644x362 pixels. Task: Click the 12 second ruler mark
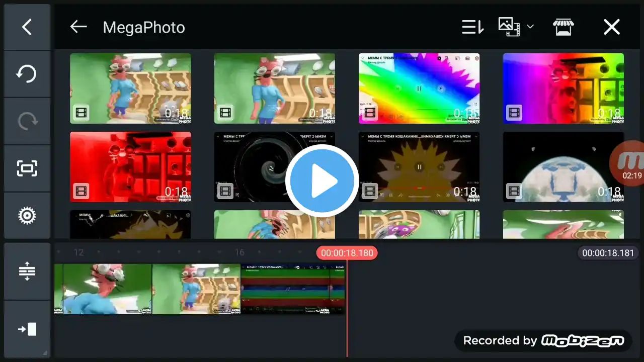tap(78, 252)
